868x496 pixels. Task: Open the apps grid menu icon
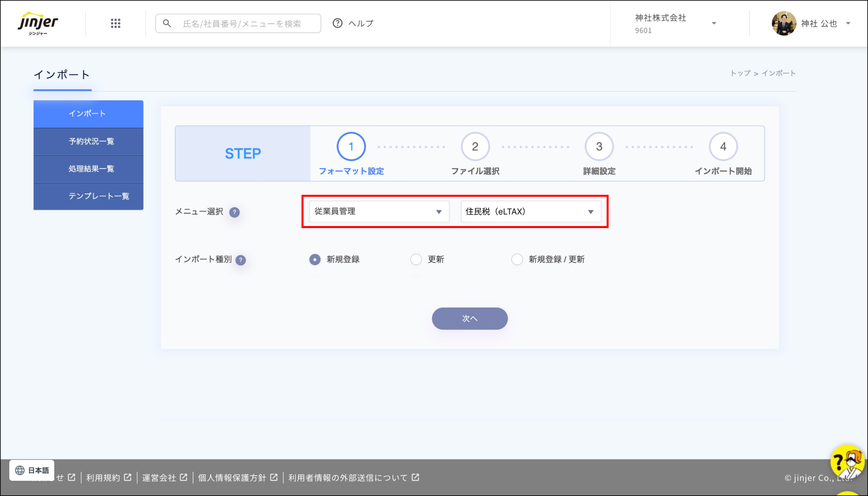pos(116,23)
